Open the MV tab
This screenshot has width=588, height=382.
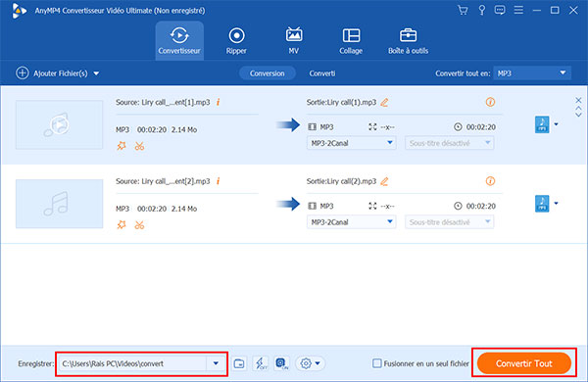click(294, 40)
